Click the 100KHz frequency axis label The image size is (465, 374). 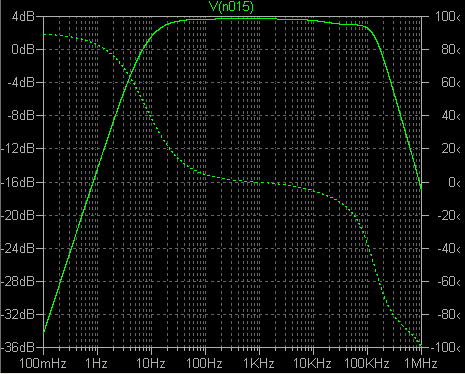367,363
